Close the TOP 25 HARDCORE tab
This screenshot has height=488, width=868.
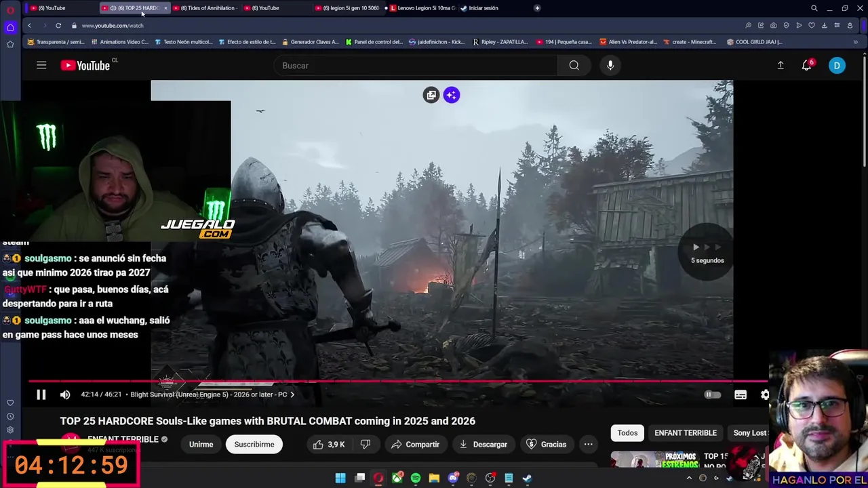pos(165,8)
